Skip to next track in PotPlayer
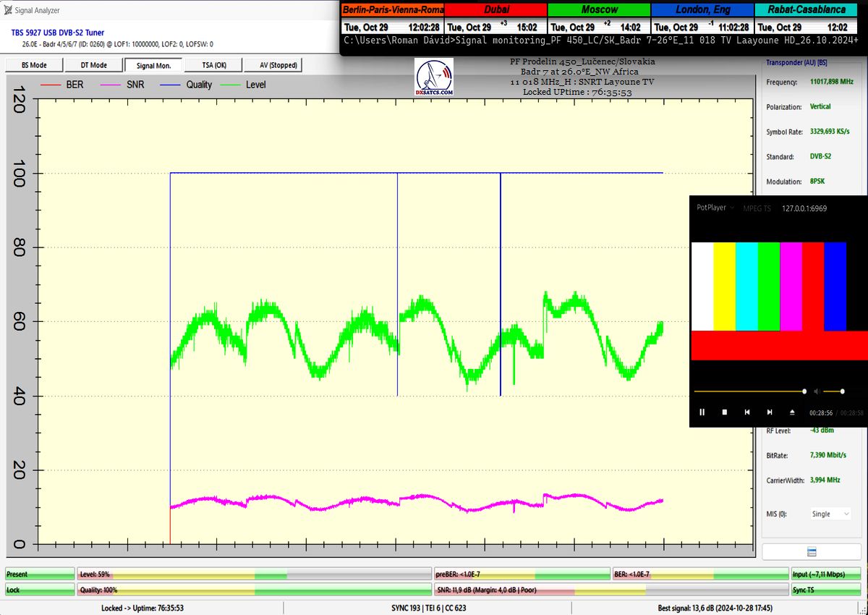Viewport: 868px width, 615px height. click(x=770, y=412)
